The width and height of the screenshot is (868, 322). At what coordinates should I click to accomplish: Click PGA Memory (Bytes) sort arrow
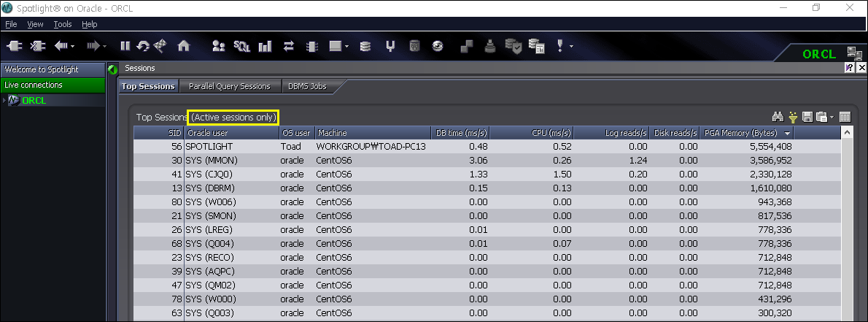(786, 134)
